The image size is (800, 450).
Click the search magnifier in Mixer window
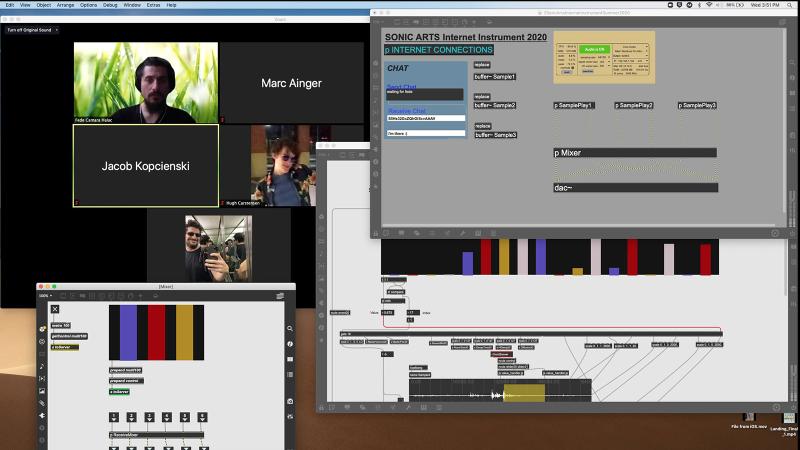290,329
